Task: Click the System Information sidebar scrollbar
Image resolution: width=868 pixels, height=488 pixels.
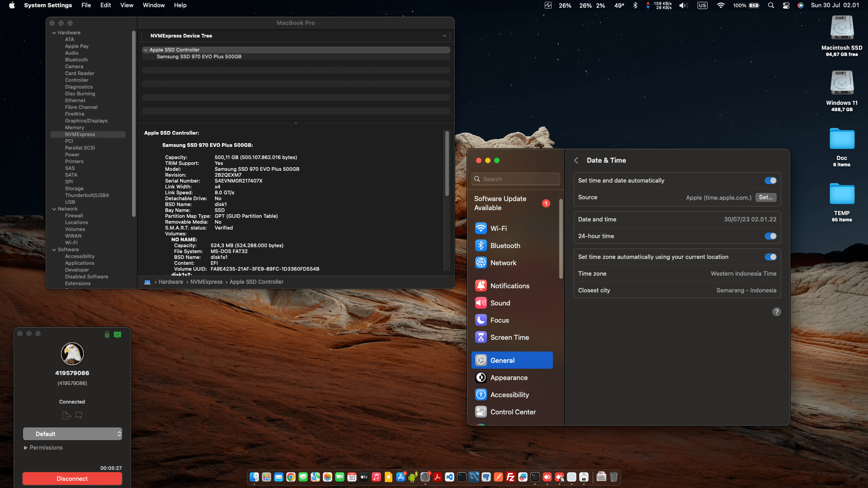Action: click(134, 124)
